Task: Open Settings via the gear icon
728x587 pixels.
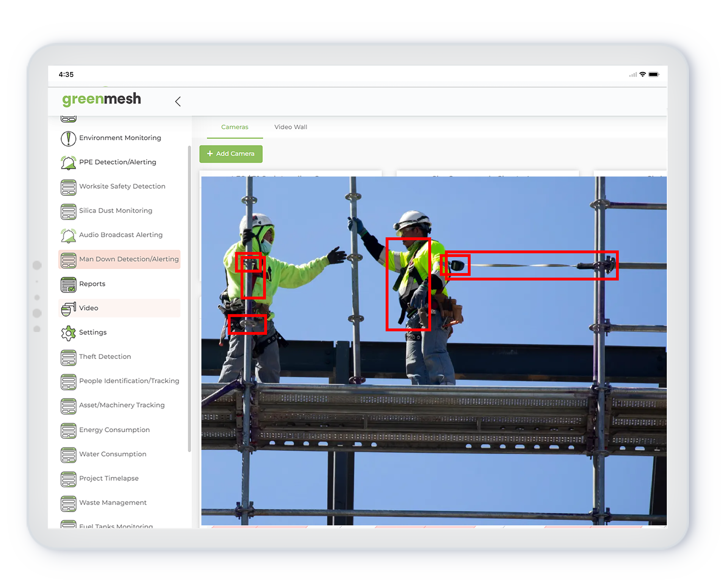Action: click(68, 332)
